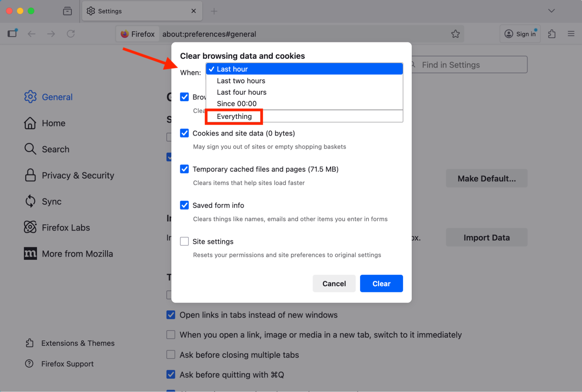Open the Privacy & Security settings panel

pos(78,175)
